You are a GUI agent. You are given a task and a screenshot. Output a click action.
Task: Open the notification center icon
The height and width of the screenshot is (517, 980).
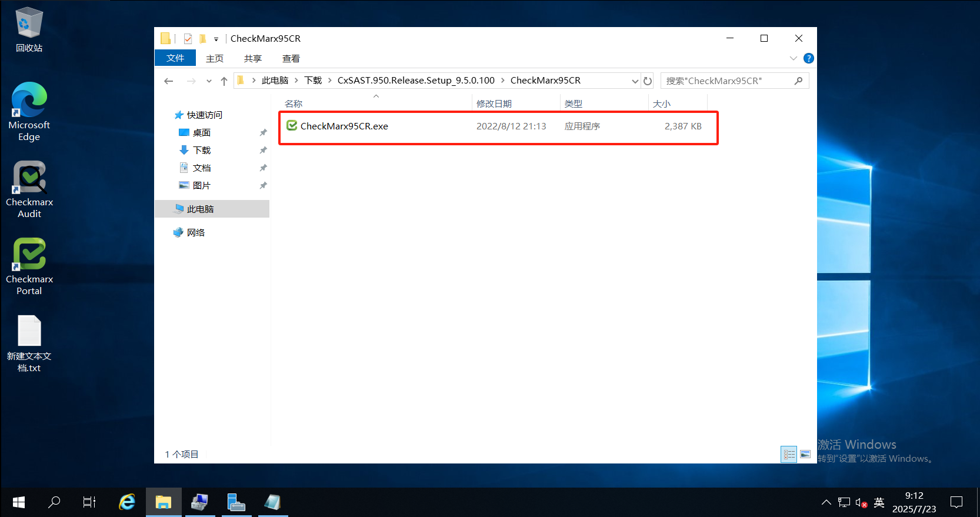[x=956, y=502]
